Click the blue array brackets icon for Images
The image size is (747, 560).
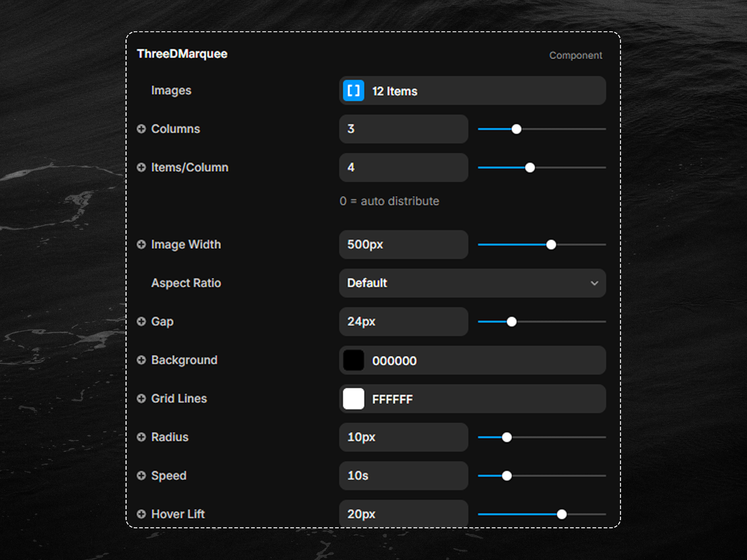click(x=353, y=91)
